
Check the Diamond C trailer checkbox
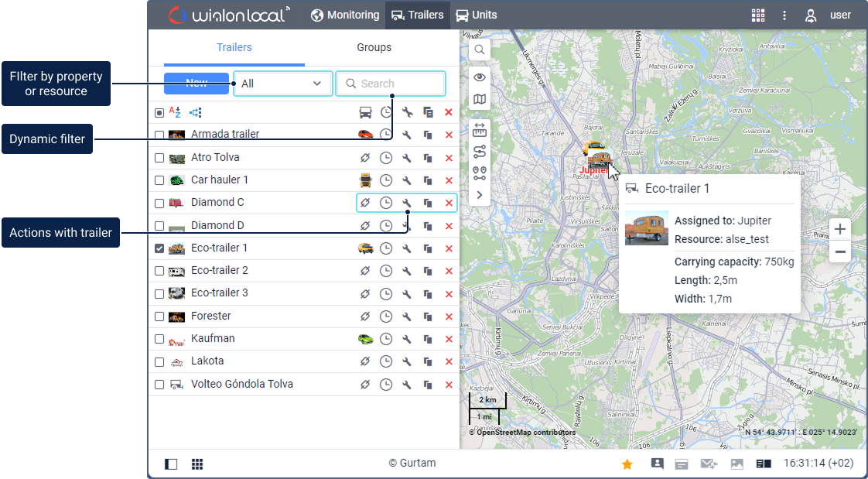159,203
